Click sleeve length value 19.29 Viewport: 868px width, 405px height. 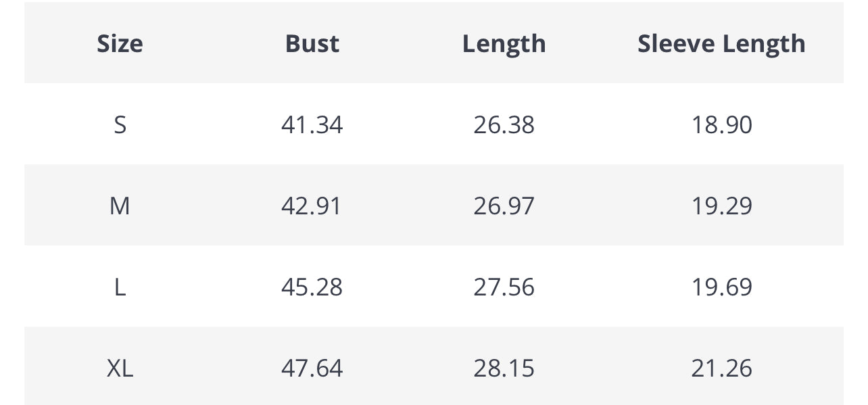point(721,206)
